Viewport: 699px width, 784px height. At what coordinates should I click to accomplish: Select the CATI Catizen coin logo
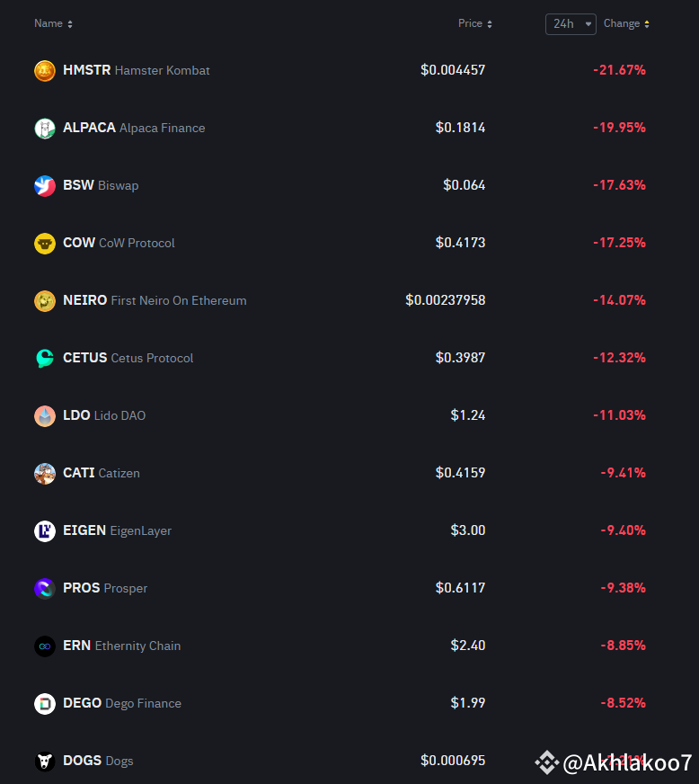point(44,473)
